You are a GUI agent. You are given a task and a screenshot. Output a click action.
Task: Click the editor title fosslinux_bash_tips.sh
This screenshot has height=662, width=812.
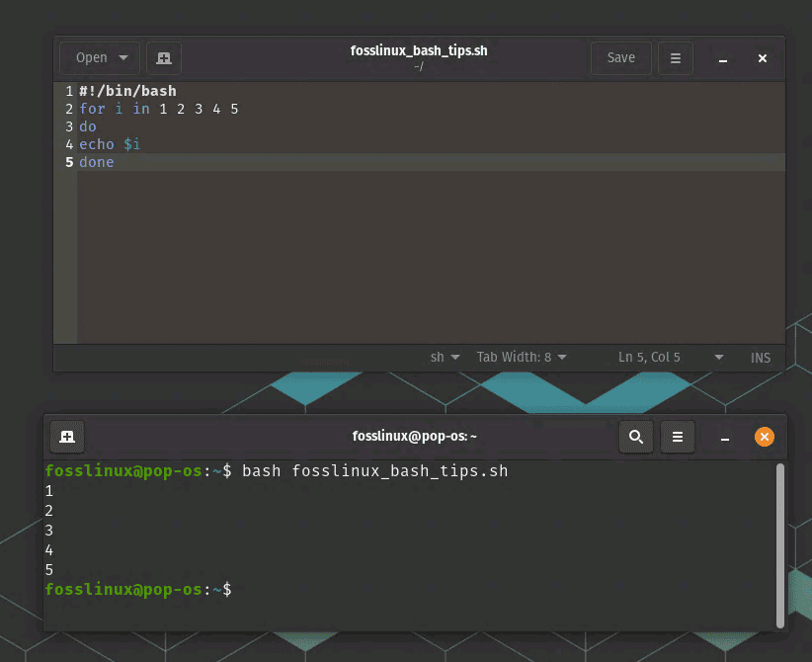(419, 50)
